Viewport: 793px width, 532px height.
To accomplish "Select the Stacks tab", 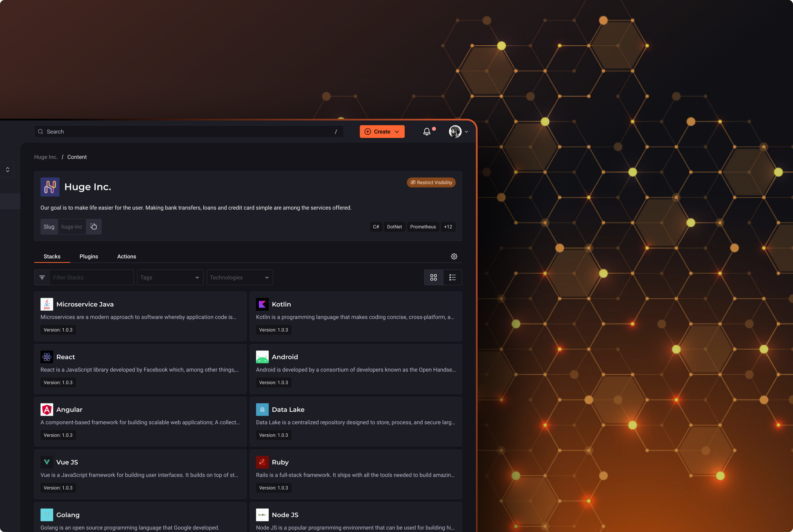I will [x=52, y=256].
